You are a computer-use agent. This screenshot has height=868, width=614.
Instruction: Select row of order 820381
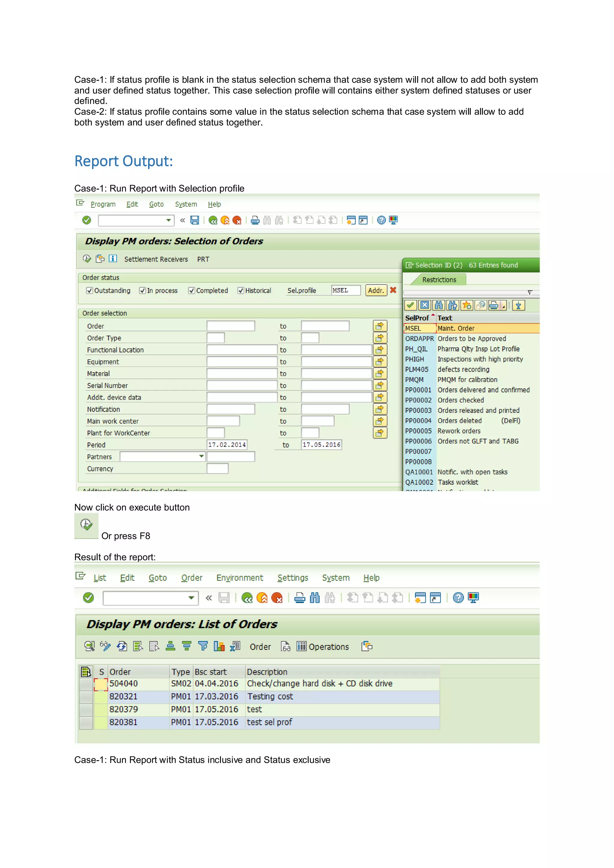click(x=86, y=722)
